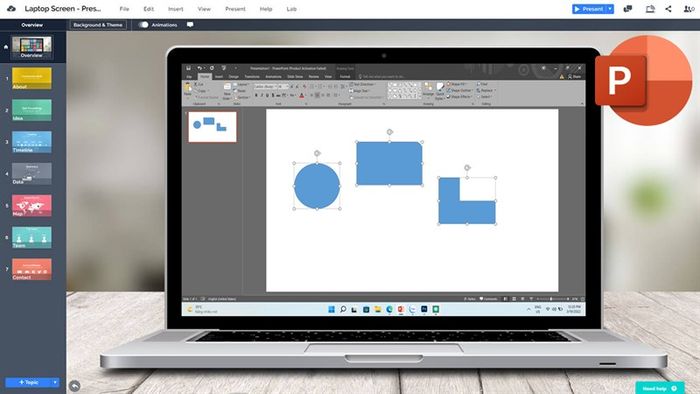Screen dimensions: 700x394
Task: Open the Lab menu
Action: click(x=292, y=9)
